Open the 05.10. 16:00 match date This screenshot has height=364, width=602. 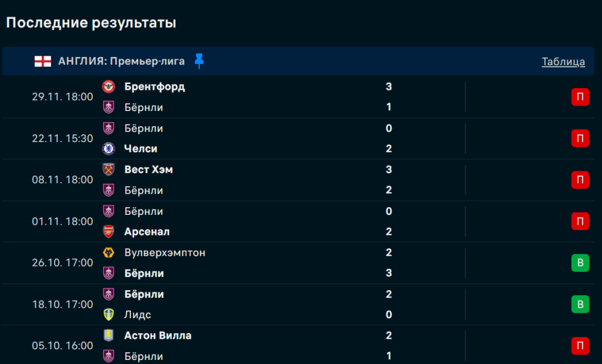[x=62, y=345]
